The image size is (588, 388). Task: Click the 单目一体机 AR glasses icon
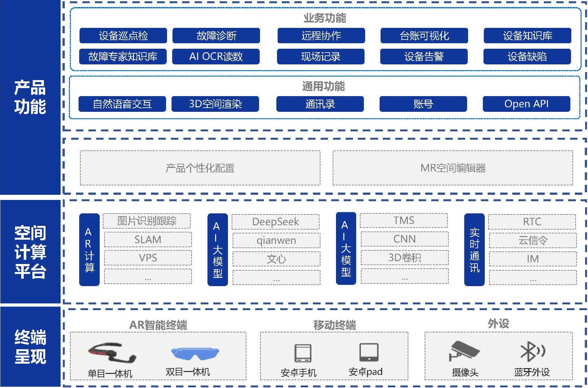tap(112, 353)
